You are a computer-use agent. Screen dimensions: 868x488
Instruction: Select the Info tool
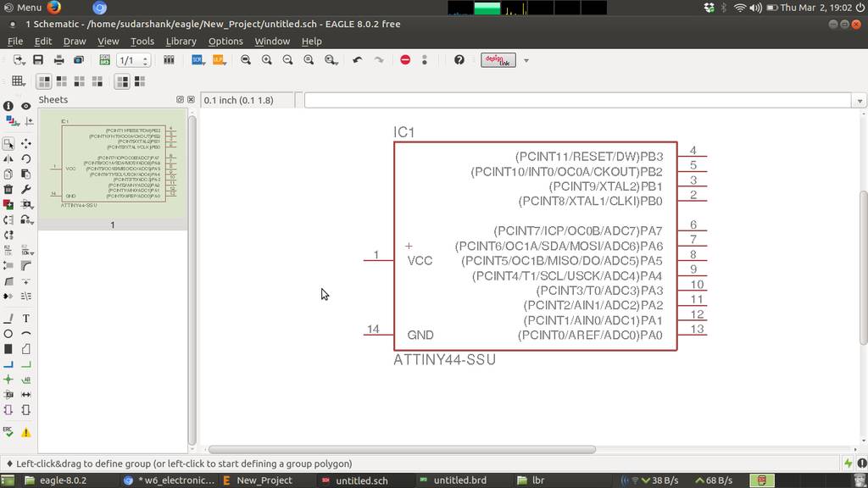[8, 106]
